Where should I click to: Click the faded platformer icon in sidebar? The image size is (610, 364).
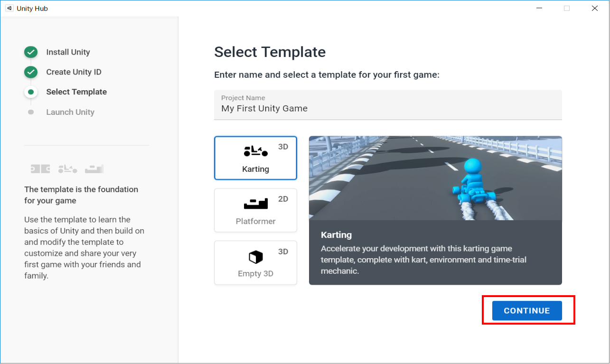(x=94, y=168)
